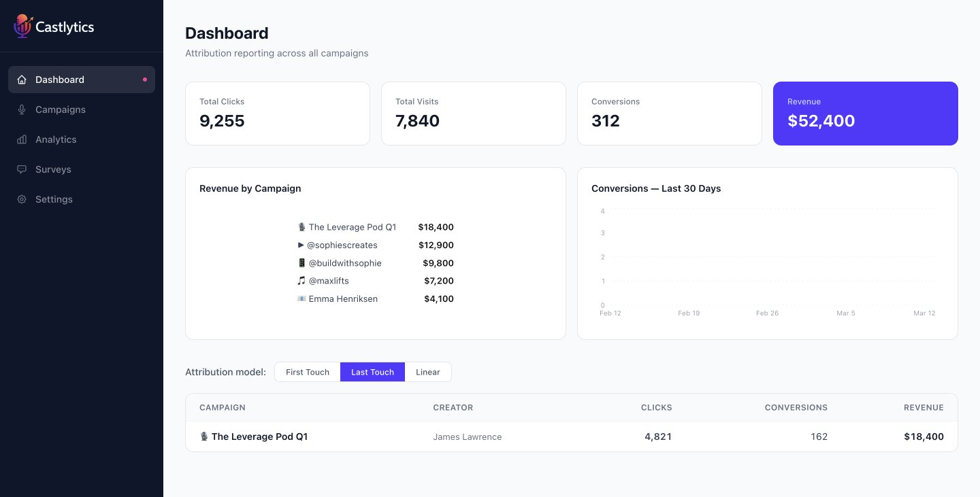
Task: Open the Settings page from sidebar
Action: [x=22, y=199]
